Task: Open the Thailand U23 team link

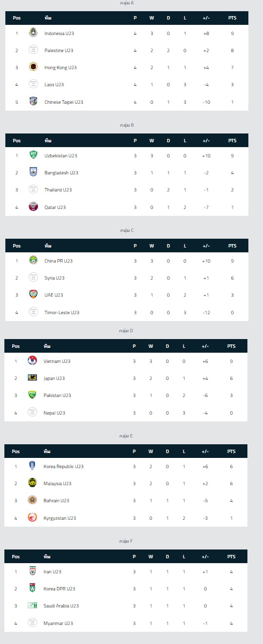Action: click(x=58, y=190)
